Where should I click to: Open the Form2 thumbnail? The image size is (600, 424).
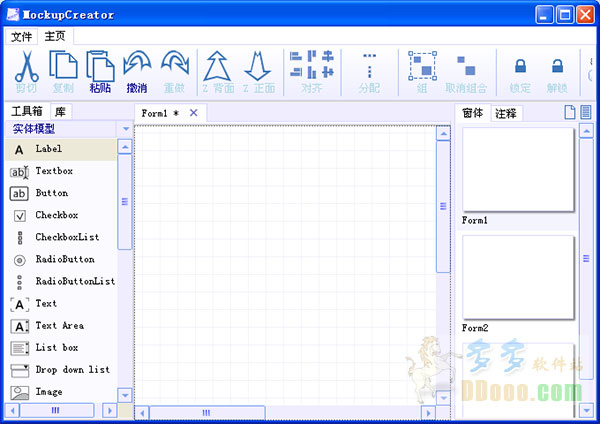518,277
